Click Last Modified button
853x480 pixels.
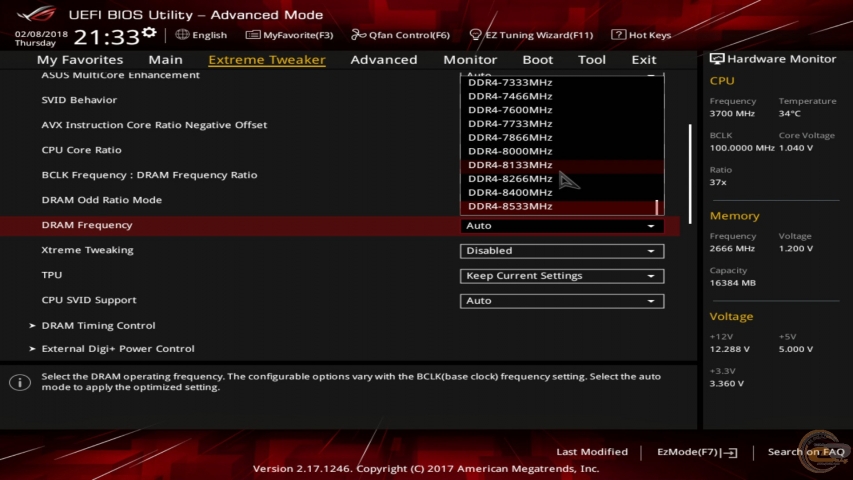[592, 452]
